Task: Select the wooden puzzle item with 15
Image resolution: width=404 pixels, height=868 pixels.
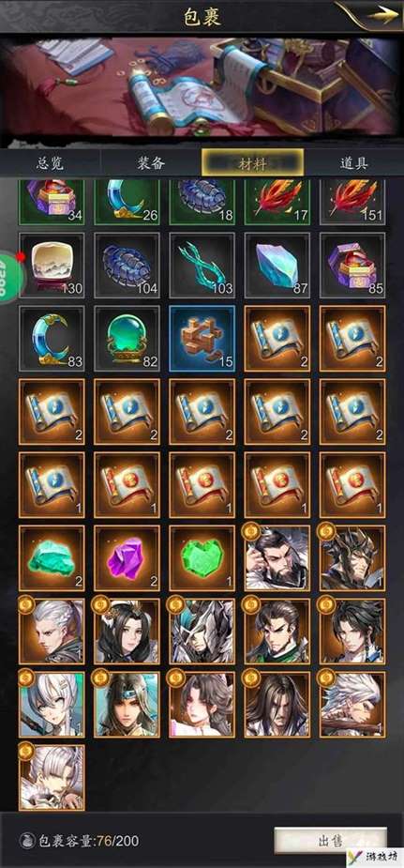Action: [x=202, y=338]
